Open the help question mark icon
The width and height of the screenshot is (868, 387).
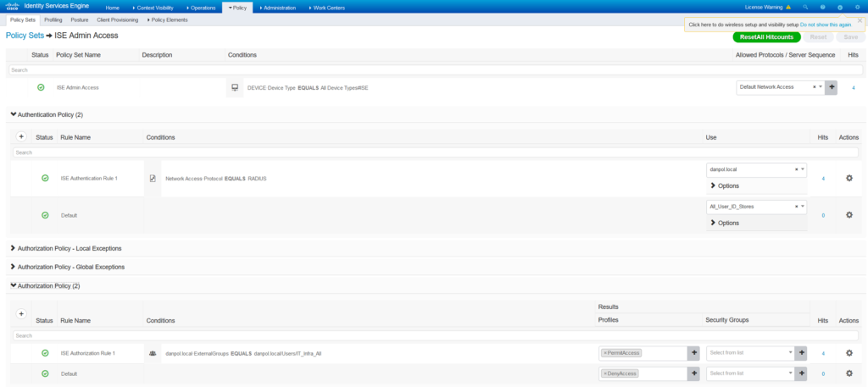coord(822,8)
